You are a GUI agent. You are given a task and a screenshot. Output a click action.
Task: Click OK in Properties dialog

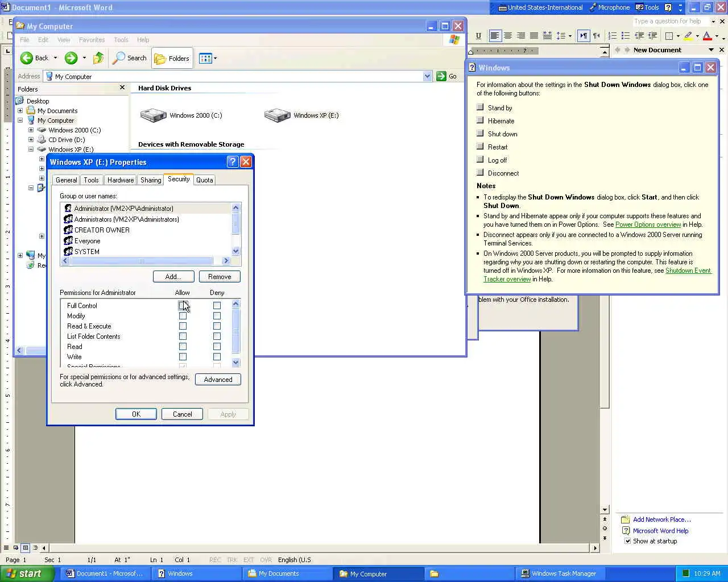pyautogui.click(x=136, y=414)
